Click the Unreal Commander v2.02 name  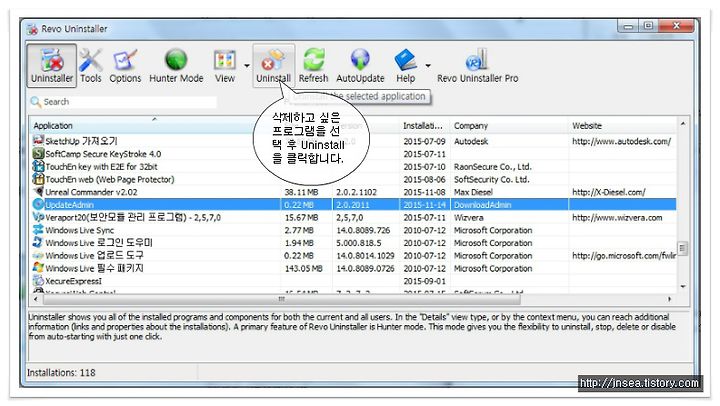click(x=91, y=192)
